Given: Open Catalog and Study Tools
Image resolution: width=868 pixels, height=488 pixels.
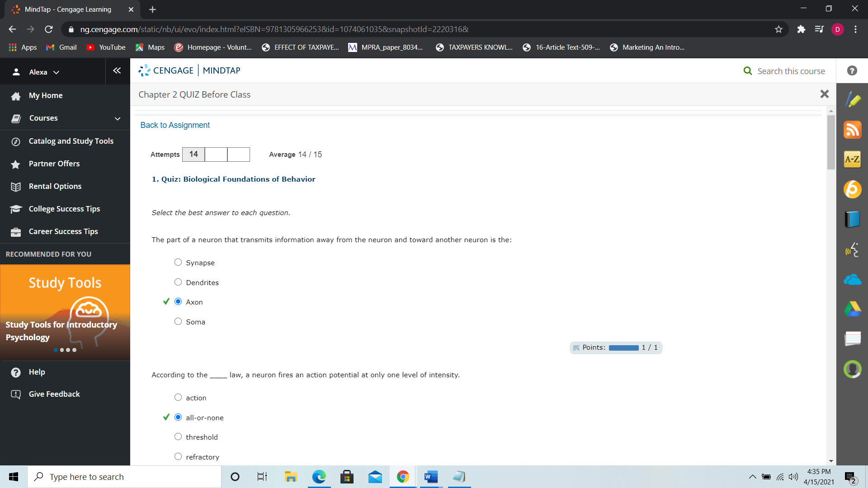Looking at the screenshot, I should 71,141.
